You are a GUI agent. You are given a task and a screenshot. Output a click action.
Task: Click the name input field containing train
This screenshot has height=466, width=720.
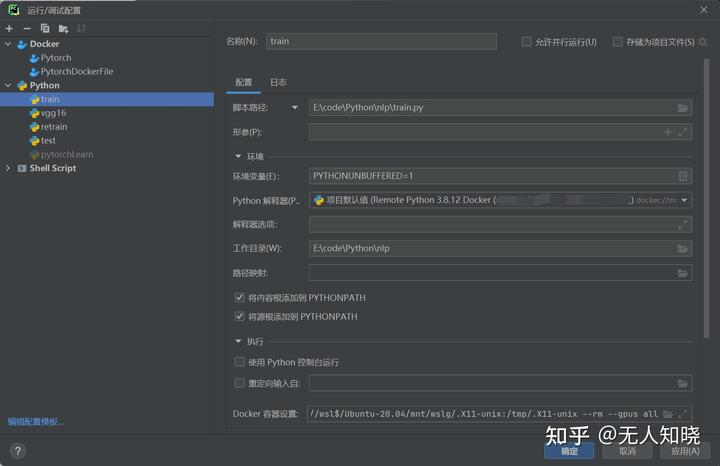coord(381,41)
